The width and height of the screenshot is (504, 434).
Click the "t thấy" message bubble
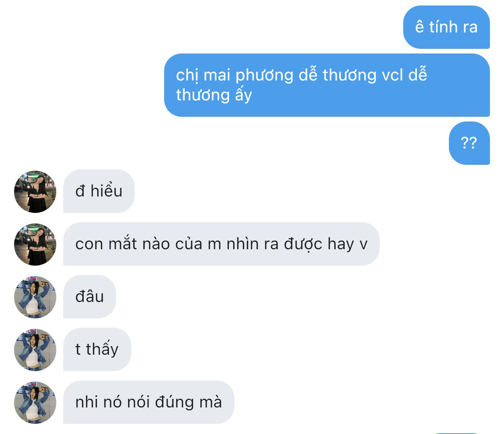tap(97, 350)
